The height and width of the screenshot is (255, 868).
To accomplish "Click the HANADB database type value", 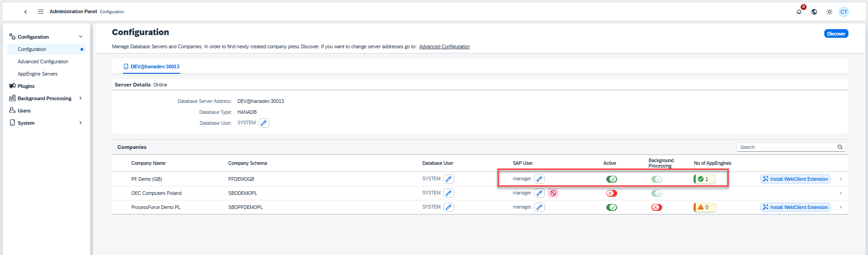I will 247,112.
